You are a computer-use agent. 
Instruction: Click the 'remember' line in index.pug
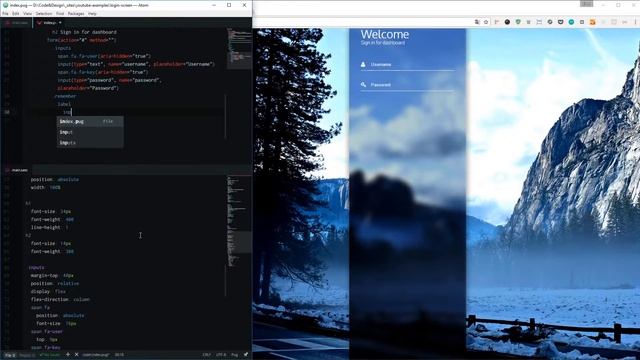65,96
